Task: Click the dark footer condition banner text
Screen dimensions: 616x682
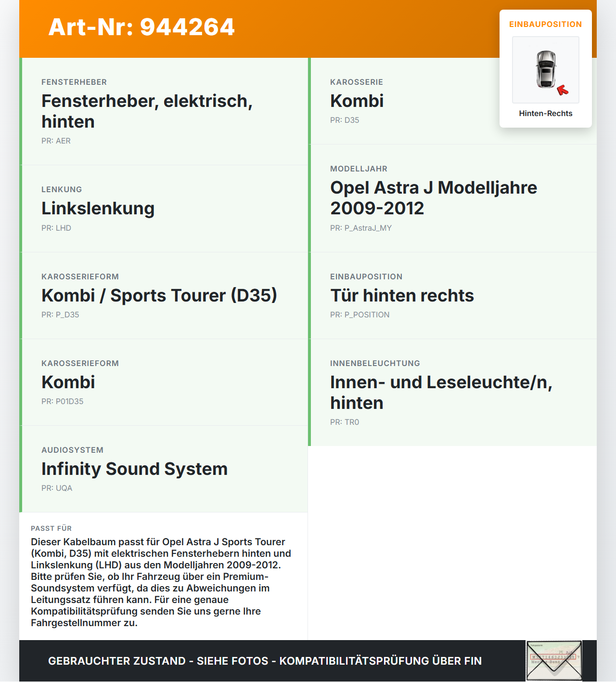Action: pos(265,661)
